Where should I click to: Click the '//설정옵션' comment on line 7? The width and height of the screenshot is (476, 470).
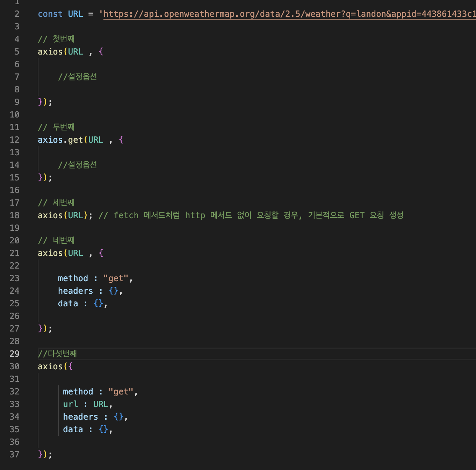[78, 77]
